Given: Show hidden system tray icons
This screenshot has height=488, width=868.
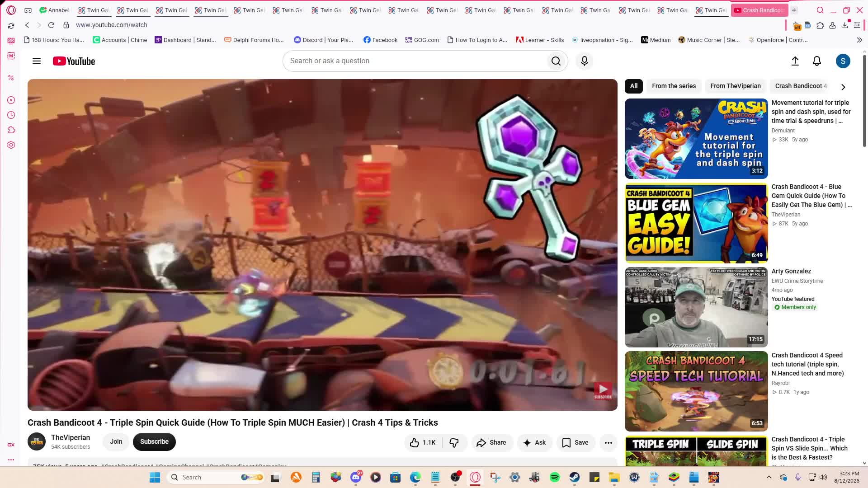Looking at the screenshot, I should coord(769,477).
